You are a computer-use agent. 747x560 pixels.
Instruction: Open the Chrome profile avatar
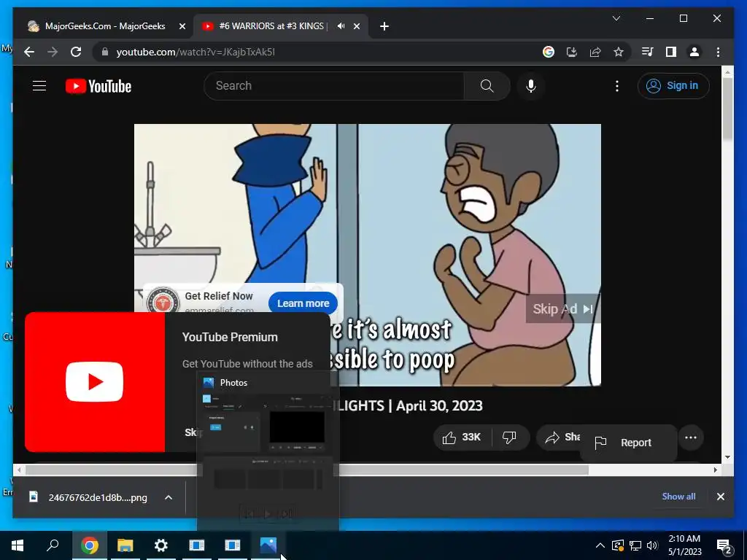[x=694, y=52]
